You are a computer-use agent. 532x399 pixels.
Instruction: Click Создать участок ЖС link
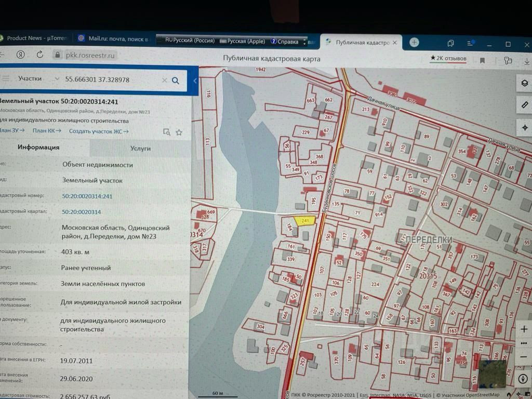click(99, 131)
